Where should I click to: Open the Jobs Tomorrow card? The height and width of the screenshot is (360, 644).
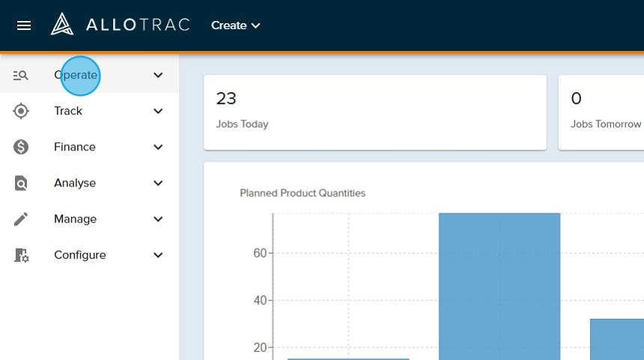tap(601, 112)
